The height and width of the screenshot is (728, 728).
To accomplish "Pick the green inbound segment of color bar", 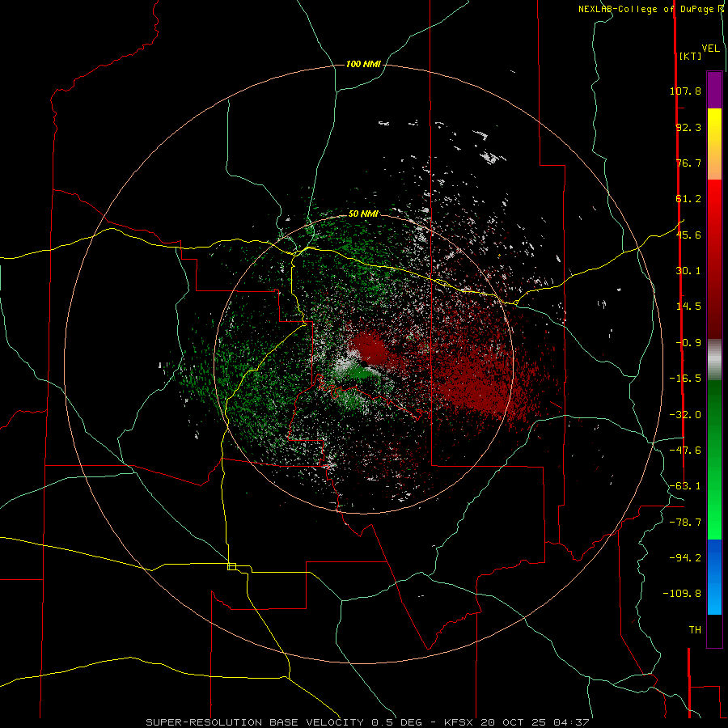I will click(x=714, y=459).
